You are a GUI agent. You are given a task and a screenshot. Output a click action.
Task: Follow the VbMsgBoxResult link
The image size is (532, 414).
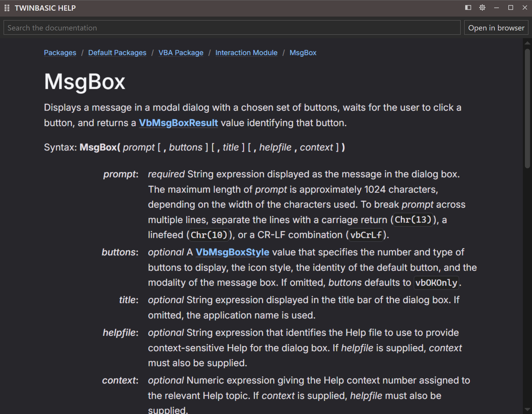179,123
